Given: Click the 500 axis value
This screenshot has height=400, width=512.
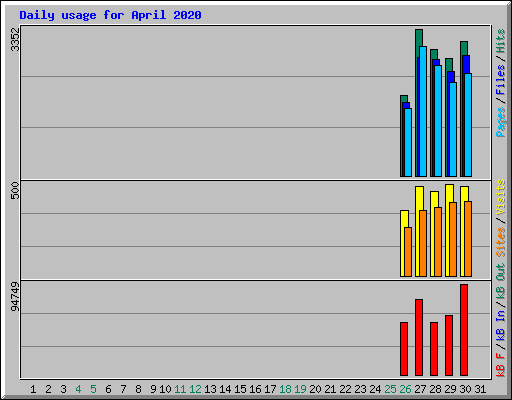Looking at the screenshot, I should click(15, 190).
